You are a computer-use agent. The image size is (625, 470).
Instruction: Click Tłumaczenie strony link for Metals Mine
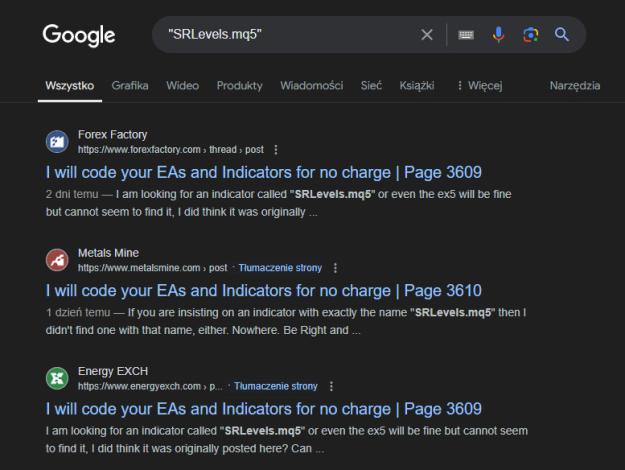[x=280, y=268]
